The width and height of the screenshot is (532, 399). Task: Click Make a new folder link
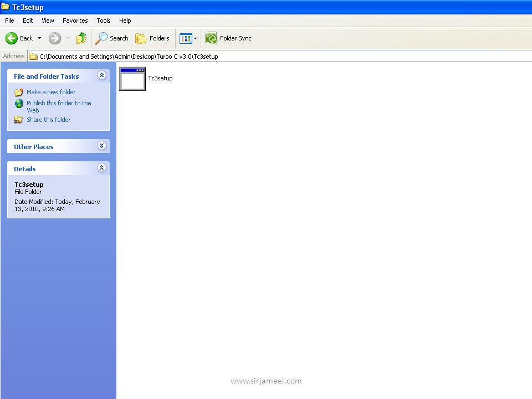[x=51, y=92]
